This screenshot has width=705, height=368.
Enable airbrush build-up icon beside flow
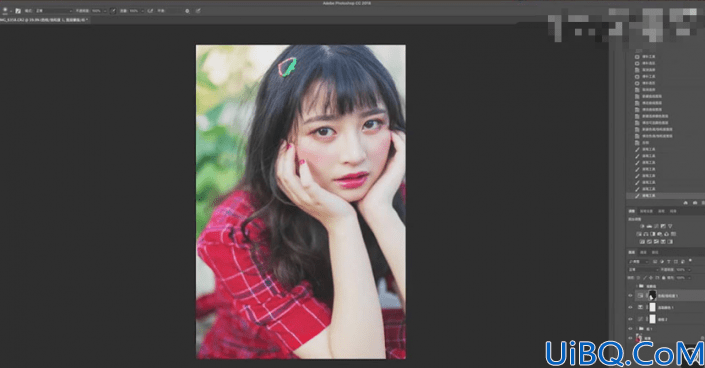(x=150, y=10)
